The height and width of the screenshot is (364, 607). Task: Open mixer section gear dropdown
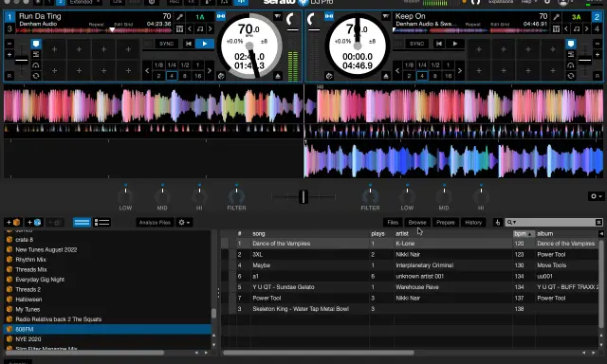click(596, 196)
